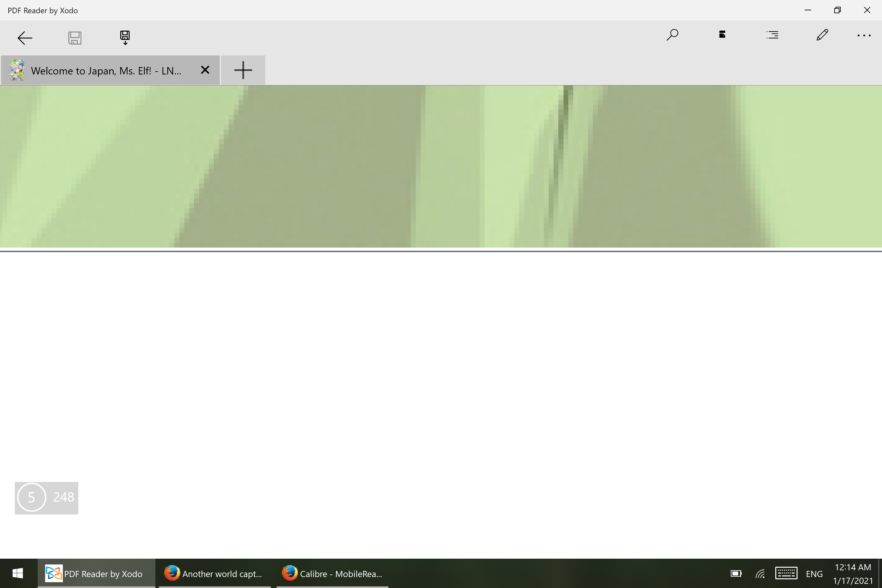Image resolution: width=882 pixels, height=588 pixels.
Task: Open the three-dots more options menu
Action: click(864, 36)
